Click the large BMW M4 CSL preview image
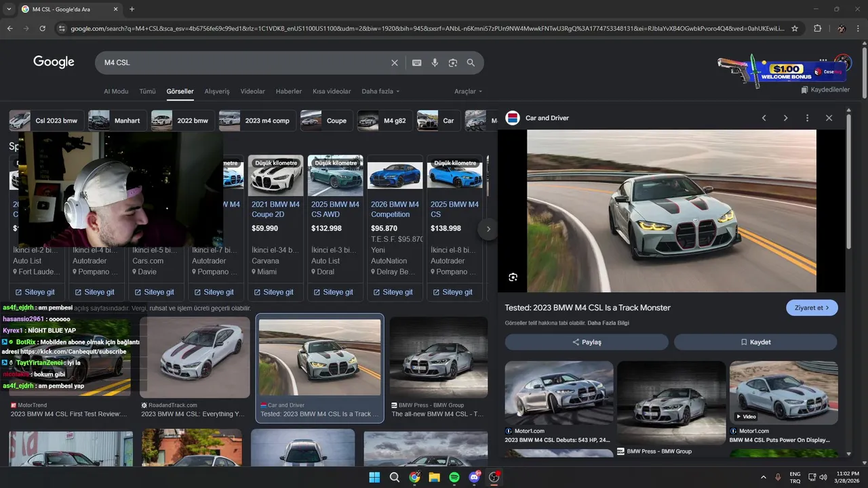The width and height of the screenshot is (868, 488). point(671,211)
